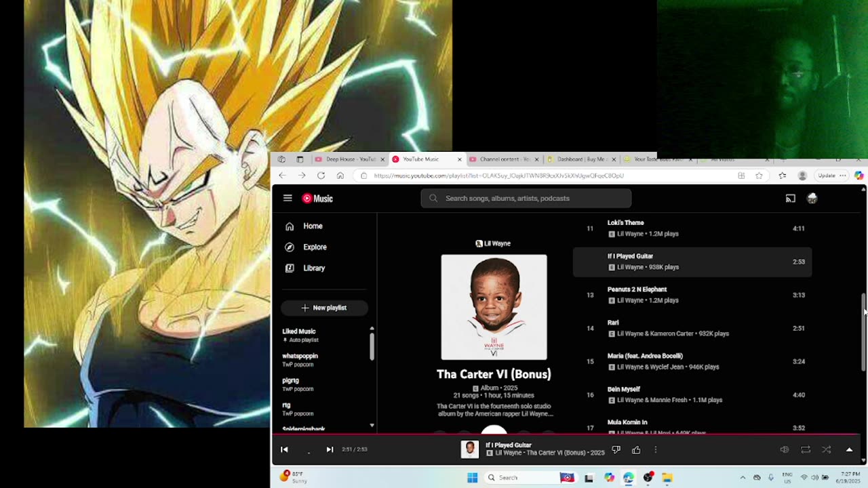Launch Copilot from the browser toolbar

click(x=859, y=176)
